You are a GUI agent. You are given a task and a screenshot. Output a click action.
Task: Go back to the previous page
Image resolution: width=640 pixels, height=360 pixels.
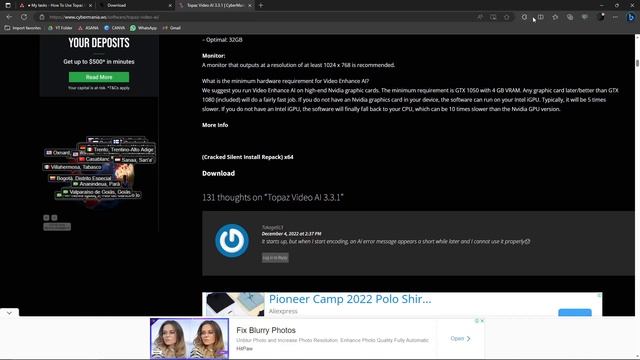[x=9, y=17]
